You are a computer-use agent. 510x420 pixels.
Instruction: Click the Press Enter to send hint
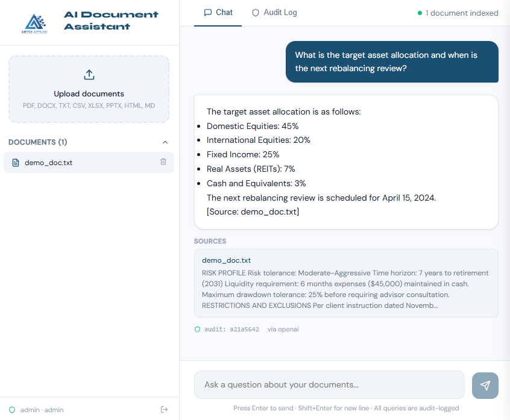(x=346, y=408)
